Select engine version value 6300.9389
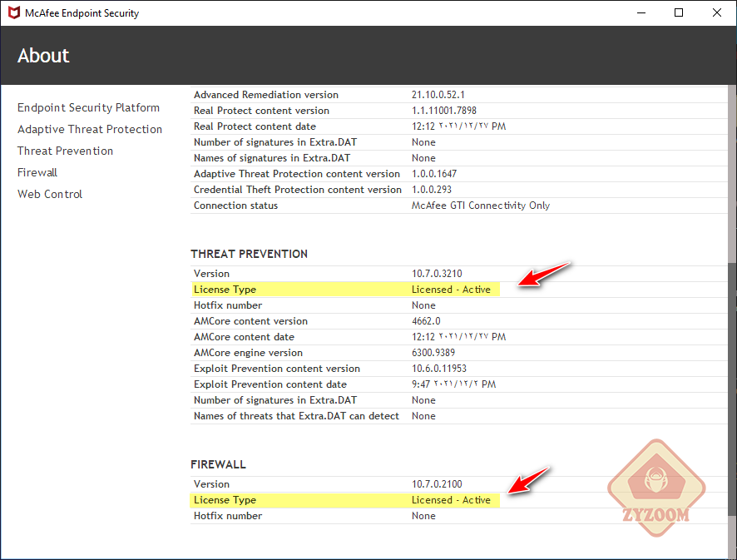Image resolution: width=737 pixels, height=560 pixels. tap(433, 353)
